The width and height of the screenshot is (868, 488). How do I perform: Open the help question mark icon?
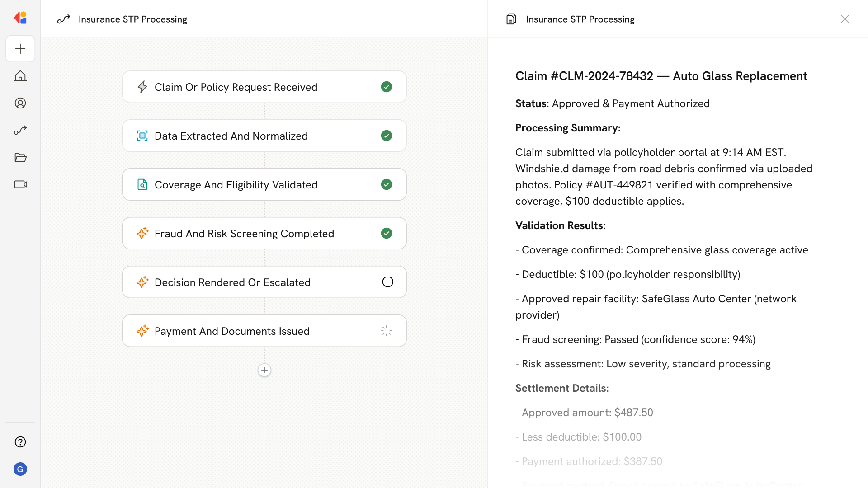pyautogui.click(x=20, y=442)
